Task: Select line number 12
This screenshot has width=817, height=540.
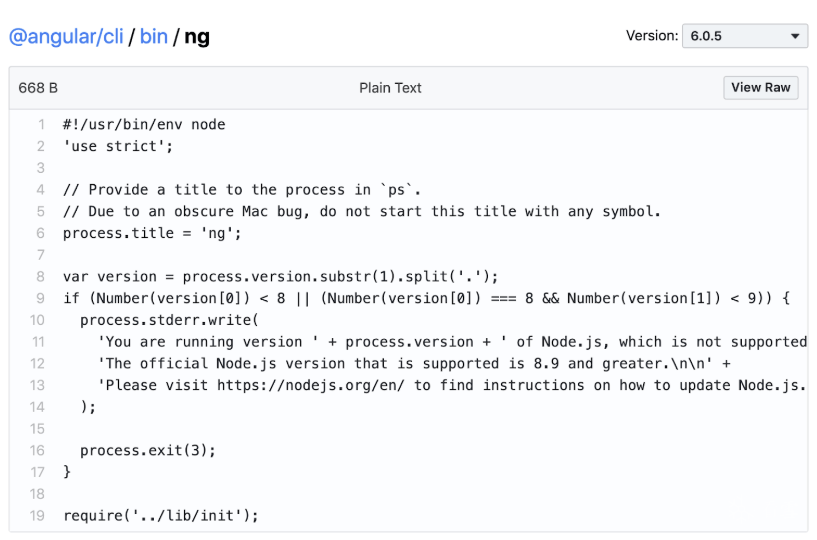Action: click(38, 363)
